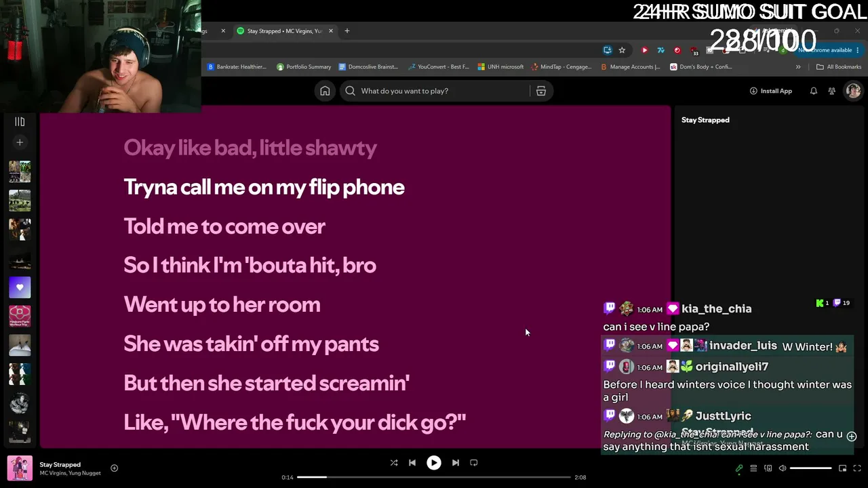Open the Dom's Body + Confi... bookmark
The width and height of the screenshot is (868, 488).
click(x=701, y=66)
